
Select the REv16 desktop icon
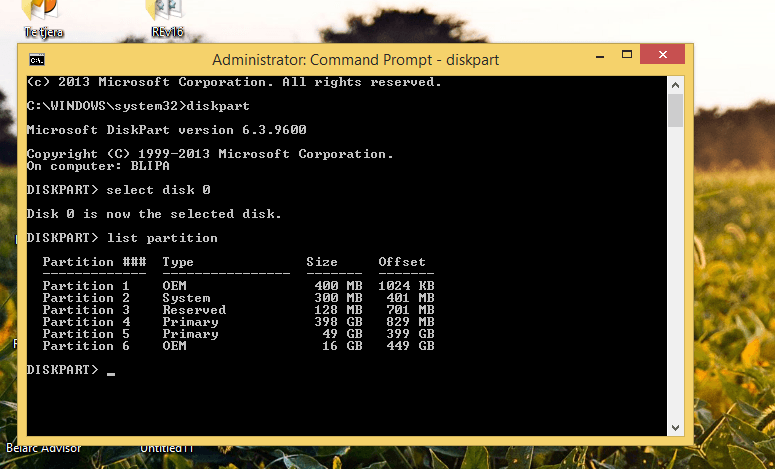point(165,12)
